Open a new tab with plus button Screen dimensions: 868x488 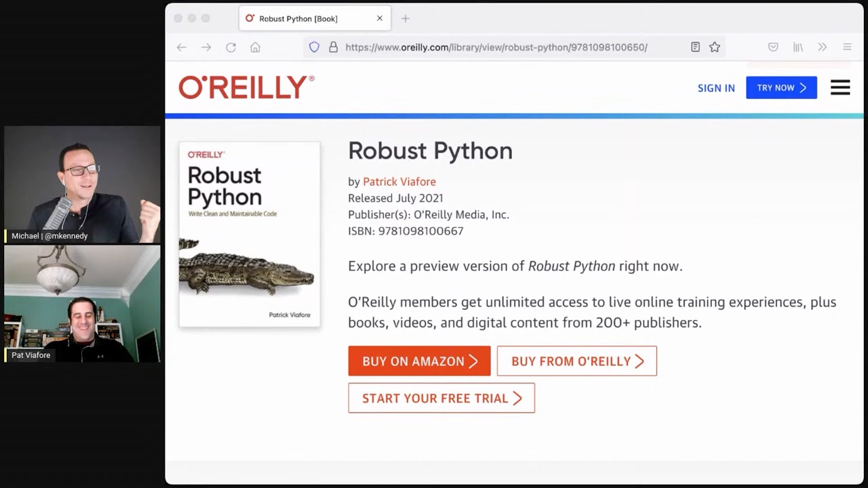[406, 18]
